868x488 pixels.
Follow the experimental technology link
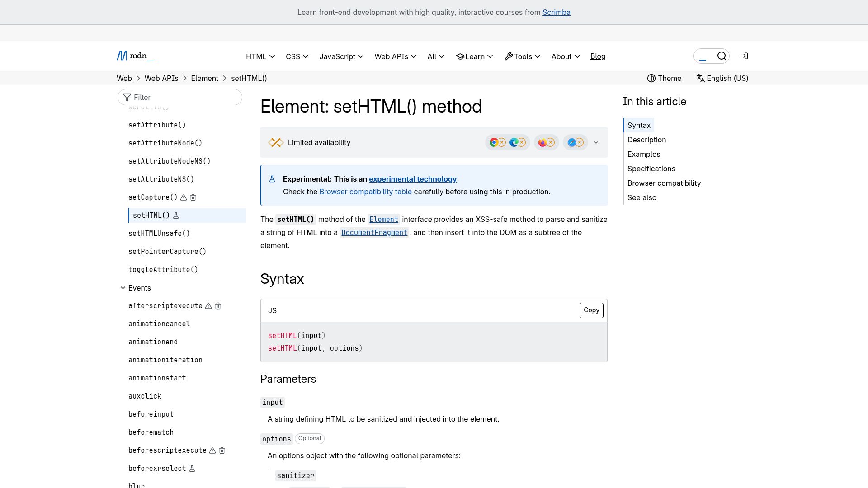coord(413,179)
